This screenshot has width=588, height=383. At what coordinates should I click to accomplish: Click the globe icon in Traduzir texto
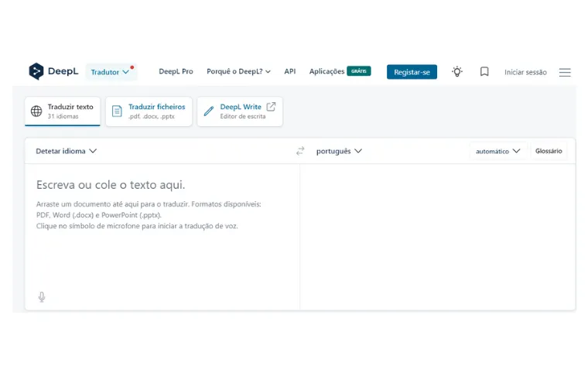(36, 111)
